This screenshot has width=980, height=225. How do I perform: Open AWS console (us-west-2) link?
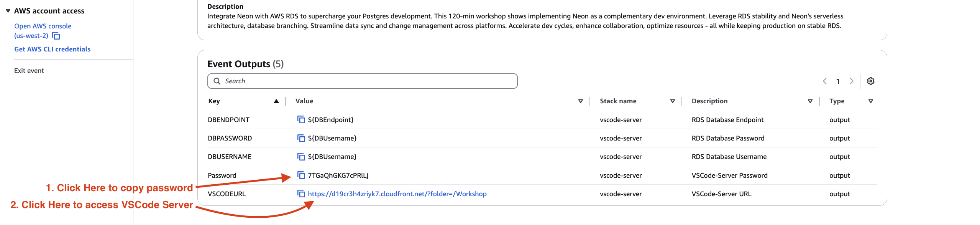pyautogui.click(x=43, y=26)
